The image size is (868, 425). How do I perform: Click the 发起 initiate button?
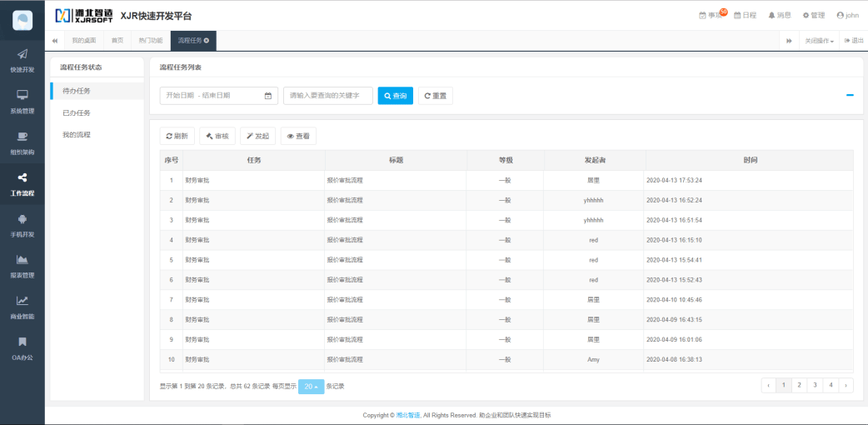tap(258, 137)
